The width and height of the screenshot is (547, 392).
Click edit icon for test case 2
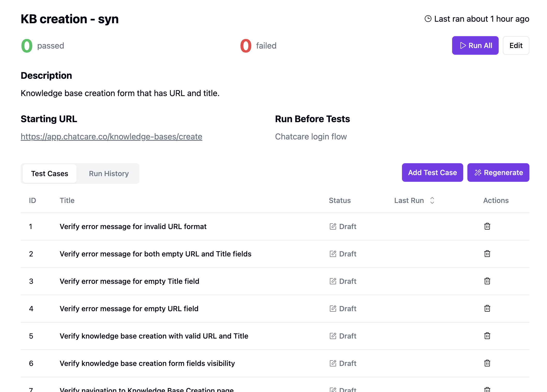point(332,254)
